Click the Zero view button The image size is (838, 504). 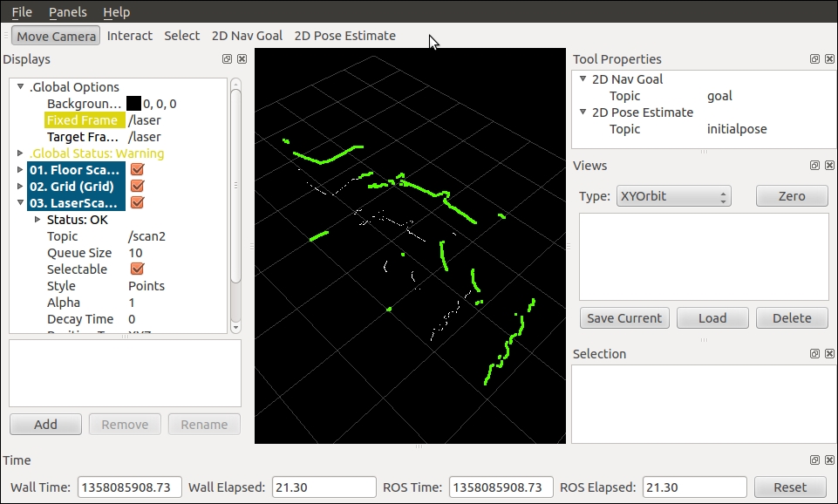point(792,196)
